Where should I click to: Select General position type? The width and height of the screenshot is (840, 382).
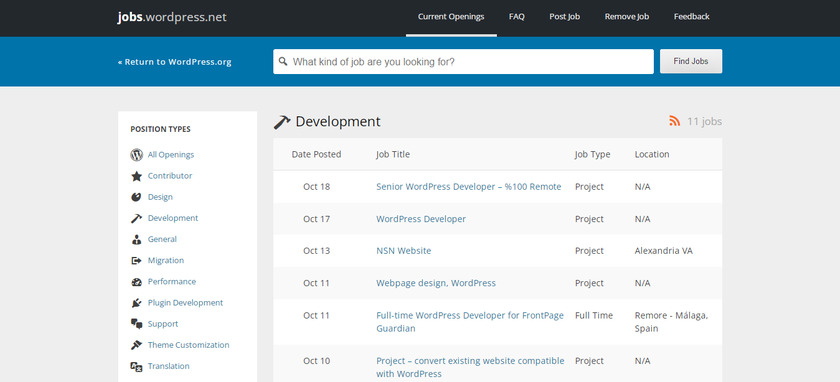(162, 239)
